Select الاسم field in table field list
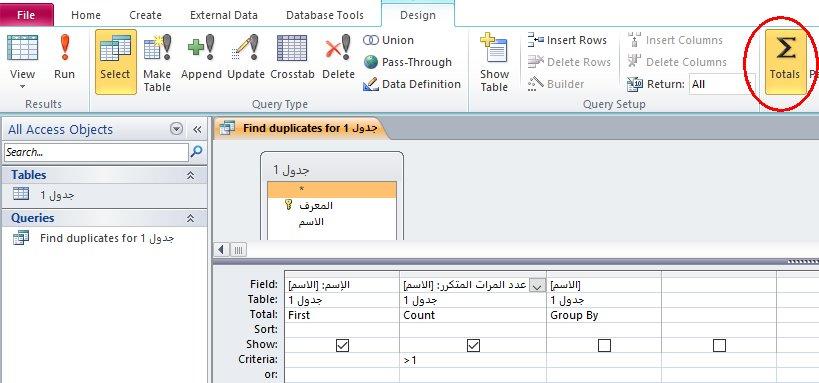Screen dimensions: 819x383 (x=332, y=222)
